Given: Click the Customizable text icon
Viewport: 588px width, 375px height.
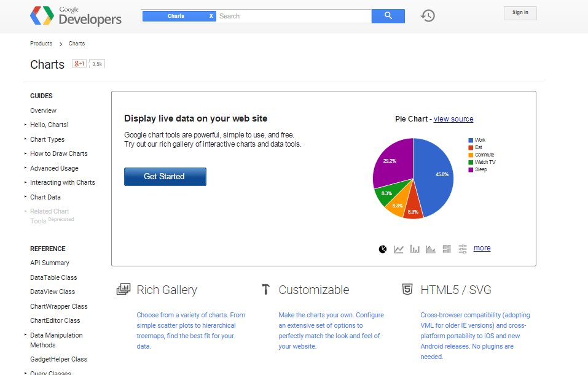Looking at the screenshot, I should 265,288.
